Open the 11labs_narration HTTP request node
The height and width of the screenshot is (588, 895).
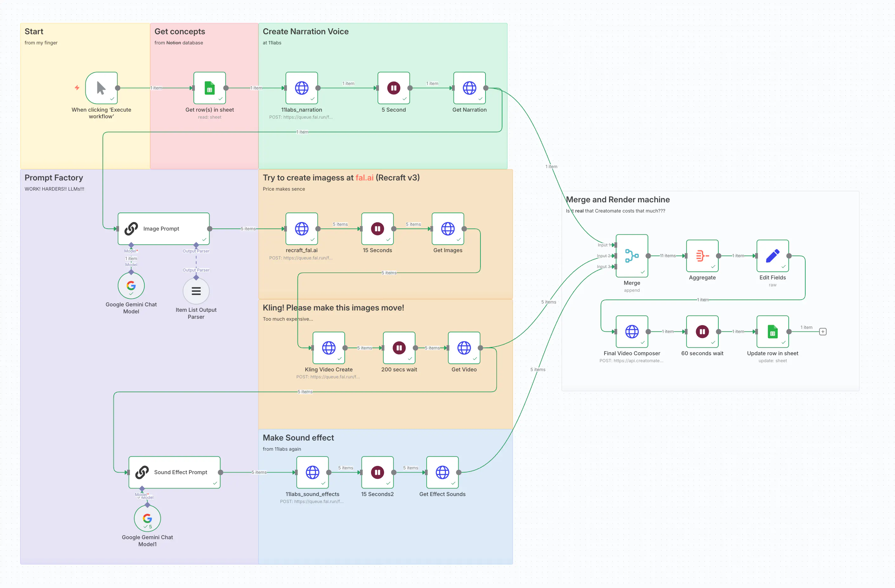click(x=302, y=88)
